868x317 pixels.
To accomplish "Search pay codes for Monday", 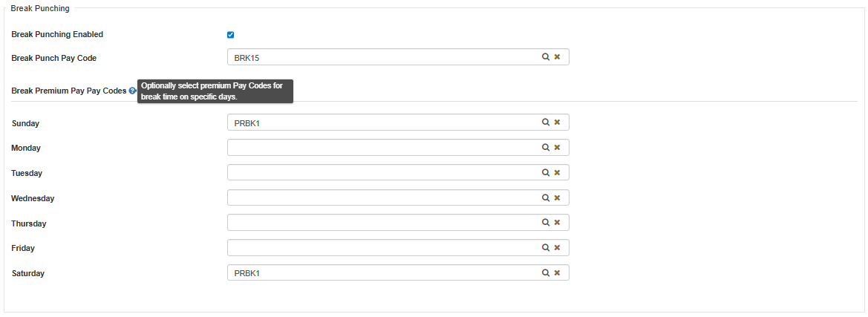I will (545, 148).
